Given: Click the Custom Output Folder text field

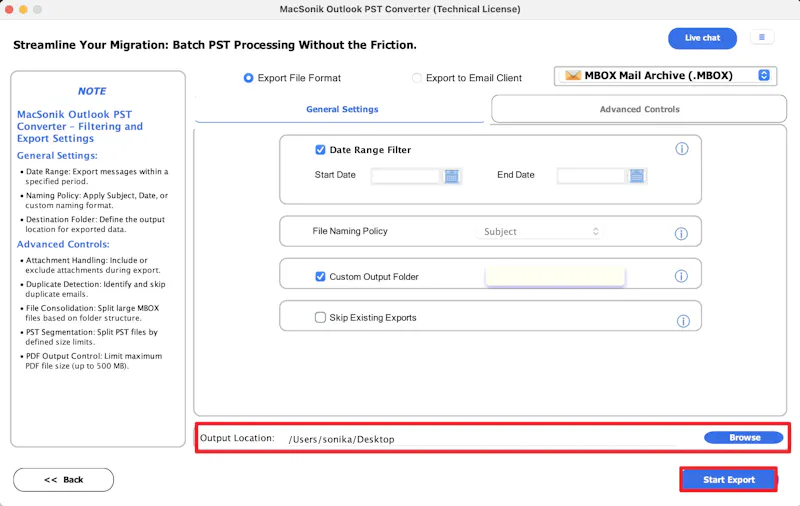Looking at the screenshot, I should [x=555, y=276].
